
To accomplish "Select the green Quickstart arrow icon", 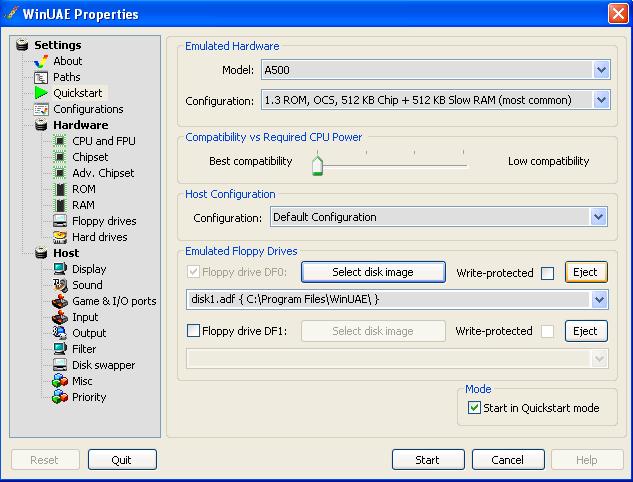I will click(x=41, y=93).
